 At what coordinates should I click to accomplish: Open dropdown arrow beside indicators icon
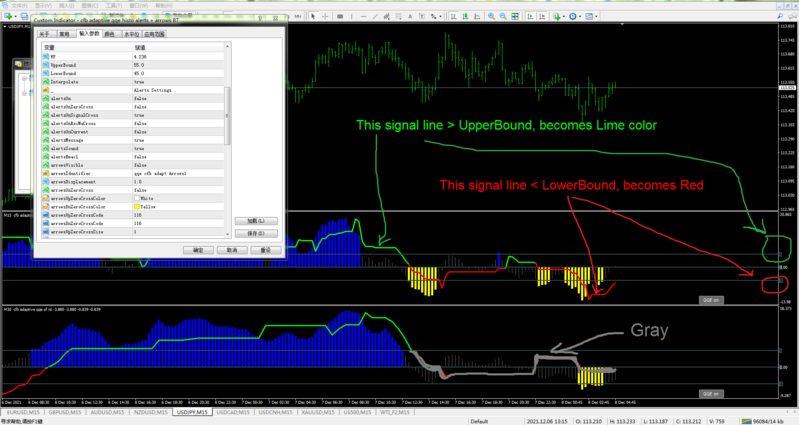[564, 16]
